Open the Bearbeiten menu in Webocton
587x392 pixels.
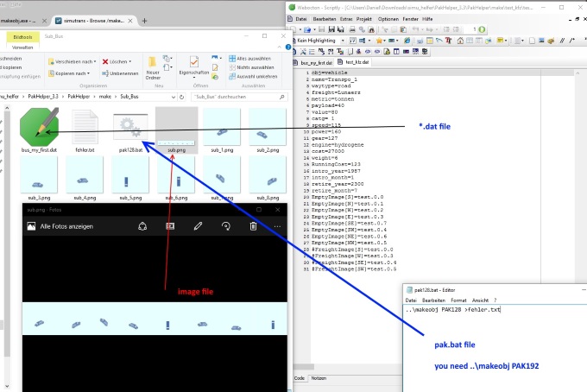point(326,18)
